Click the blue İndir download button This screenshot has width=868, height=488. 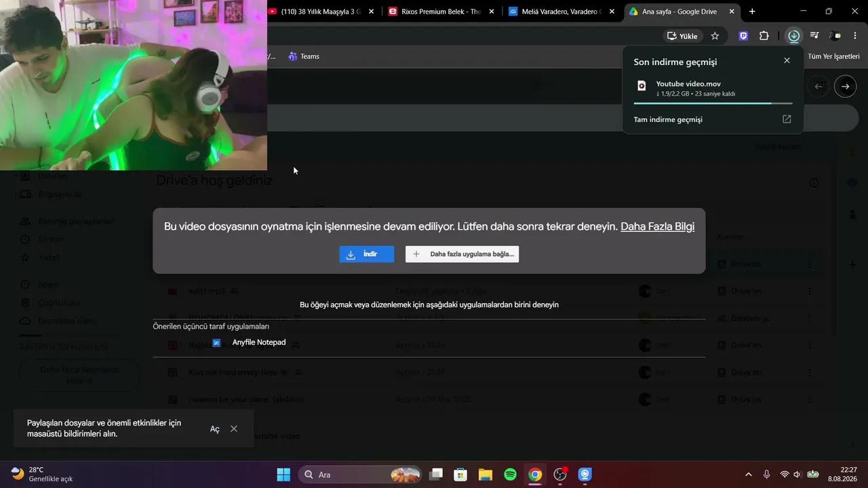(367, 254)
